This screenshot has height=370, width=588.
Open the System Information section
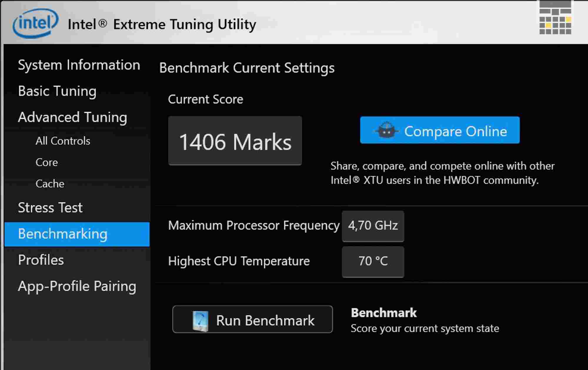(x=79, y=65)
